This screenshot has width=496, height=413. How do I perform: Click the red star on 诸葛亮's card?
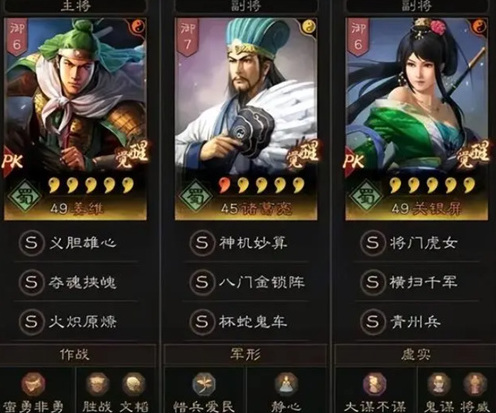(x=224, y=185)
